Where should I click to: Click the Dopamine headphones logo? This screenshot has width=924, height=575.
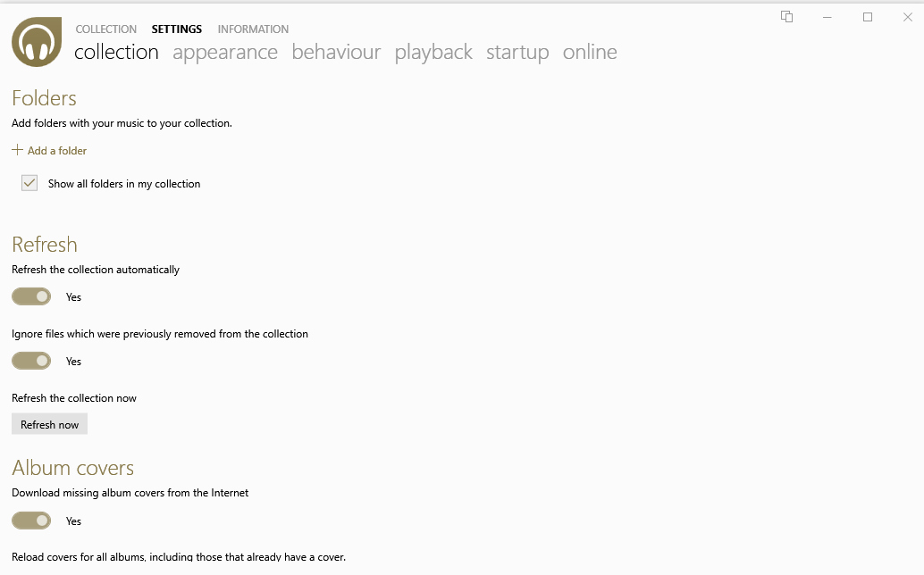tap(37, 42)
